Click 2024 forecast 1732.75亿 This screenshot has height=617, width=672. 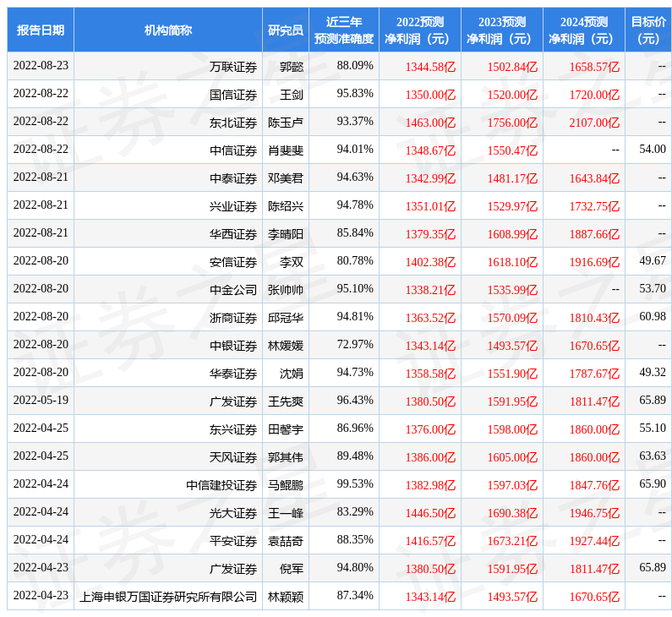point(594,206)
